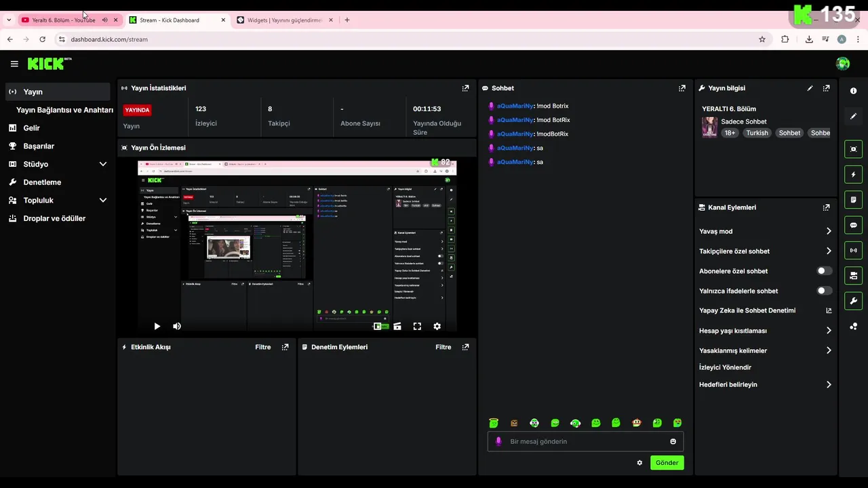Switch to the Yeraltı 6. Bölüm YouTube tab
The height and width of the screenshot is (488, 868).
click(63, 20)
